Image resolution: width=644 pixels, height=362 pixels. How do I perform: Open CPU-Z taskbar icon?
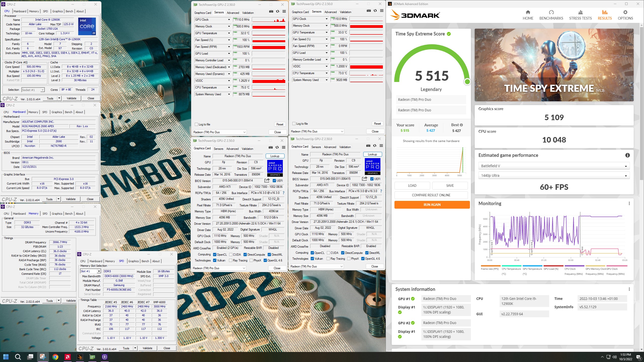(105, 357)
